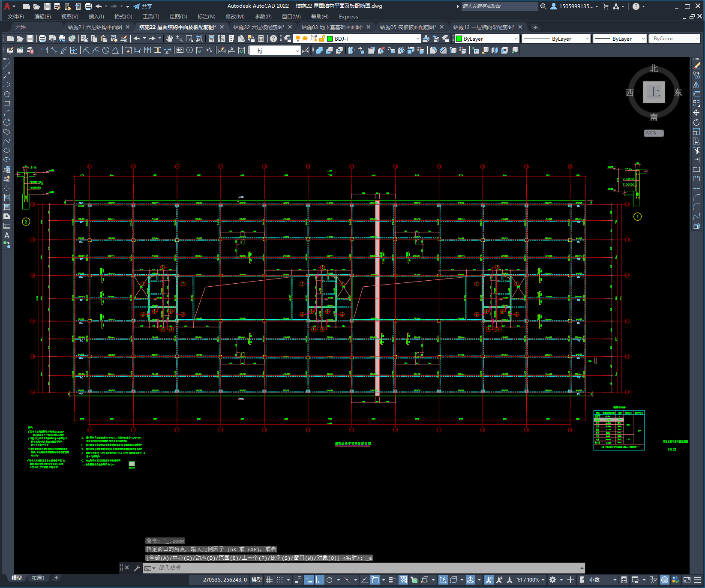The width and height of the screenshot is (705, 588).
Task: Switch to 结施05 筏板板面配筋图 tab
Action: 408,27
